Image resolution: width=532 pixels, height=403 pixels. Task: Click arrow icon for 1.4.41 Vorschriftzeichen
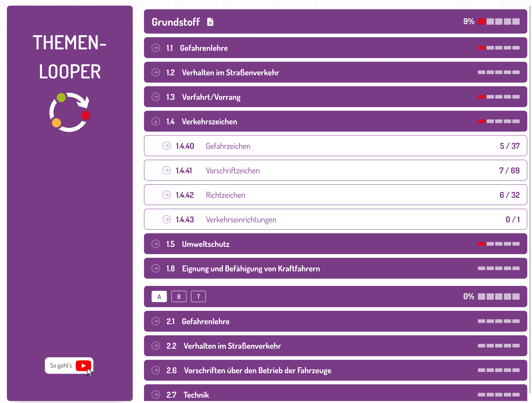click(x=166, y=170)
